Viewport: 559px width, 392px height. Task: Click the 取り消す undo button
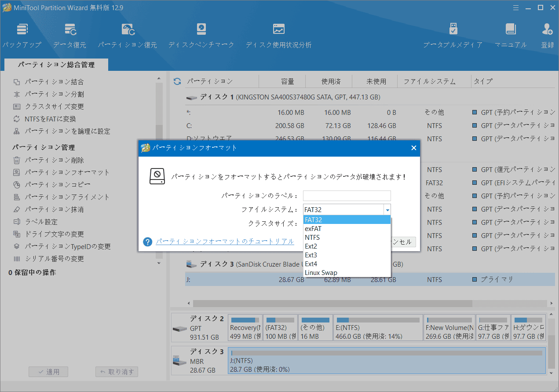click(x=117, y=372)
